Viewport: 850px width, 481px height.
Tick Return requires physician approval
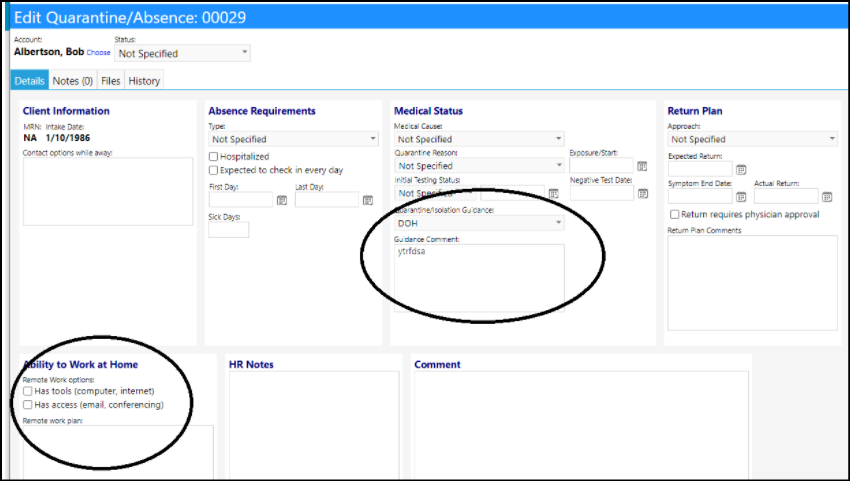tap(674, 215)
